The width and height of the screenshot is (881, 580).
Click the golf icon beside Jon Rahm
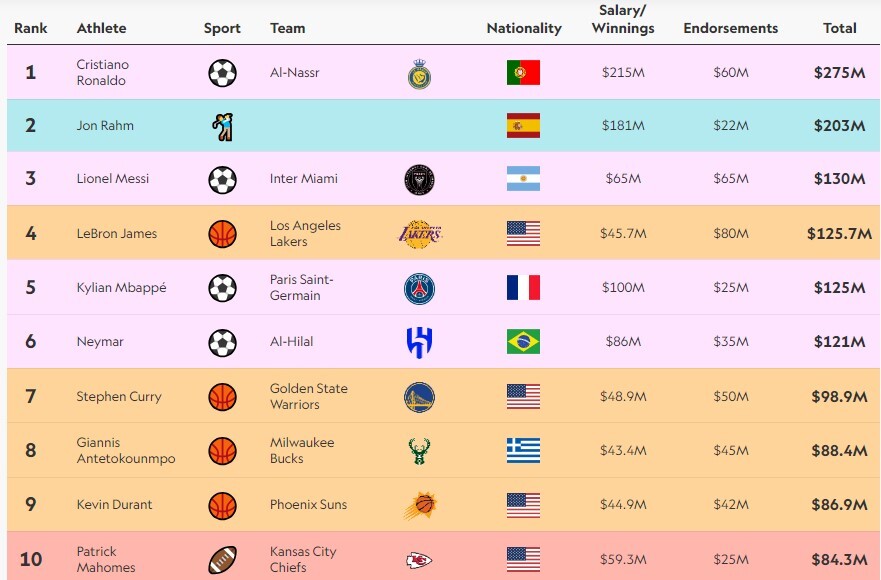(x=222, y=126)
